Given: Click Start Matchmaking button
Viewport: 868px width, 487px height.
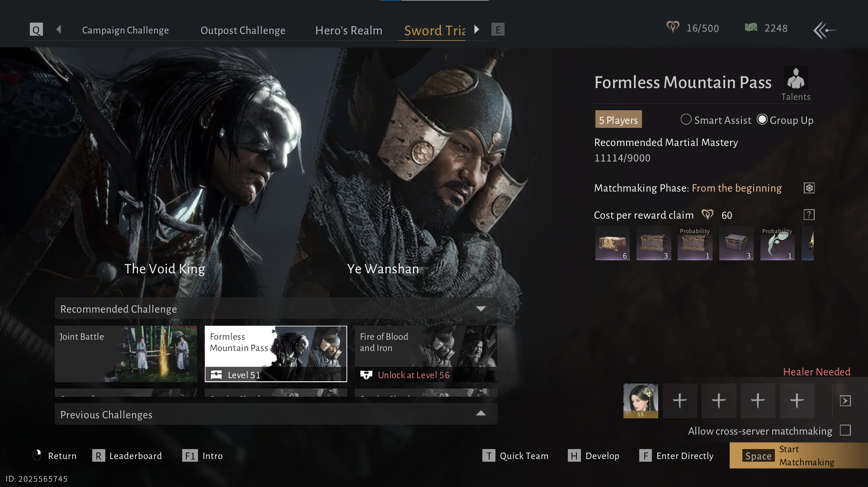Looking at the screenshot, I should 799,455.
